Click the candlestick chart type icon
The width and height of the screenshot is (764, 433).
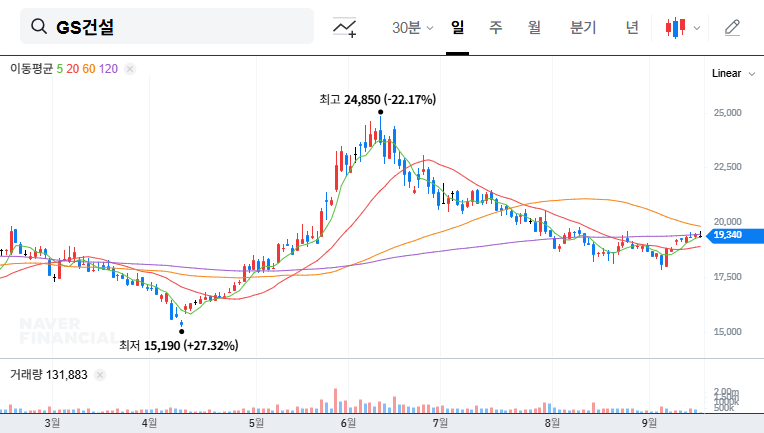675,28
